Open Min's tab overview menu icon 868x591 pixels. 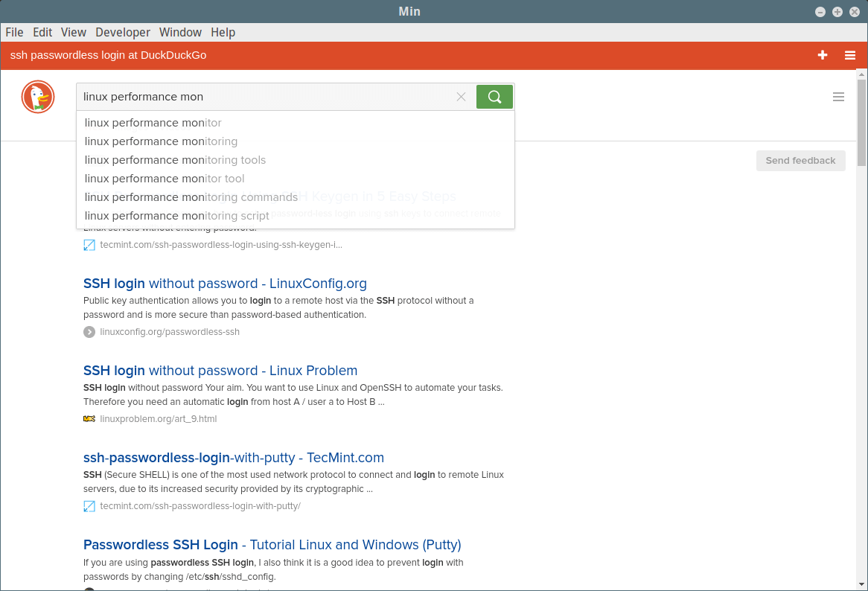tap(850, 55)
